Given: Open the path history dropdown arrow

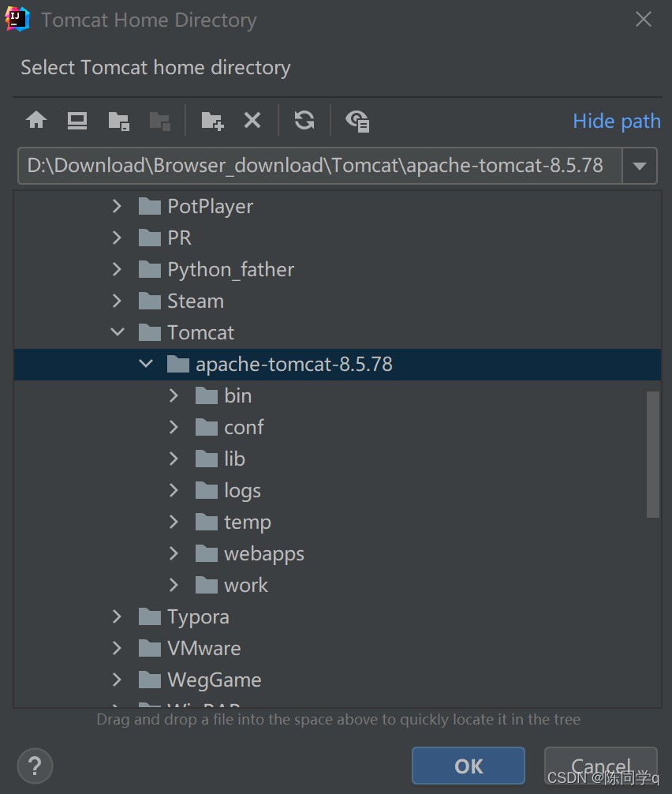Looking at the screenshot, I should pyautogui.click(x=640, y=166).
